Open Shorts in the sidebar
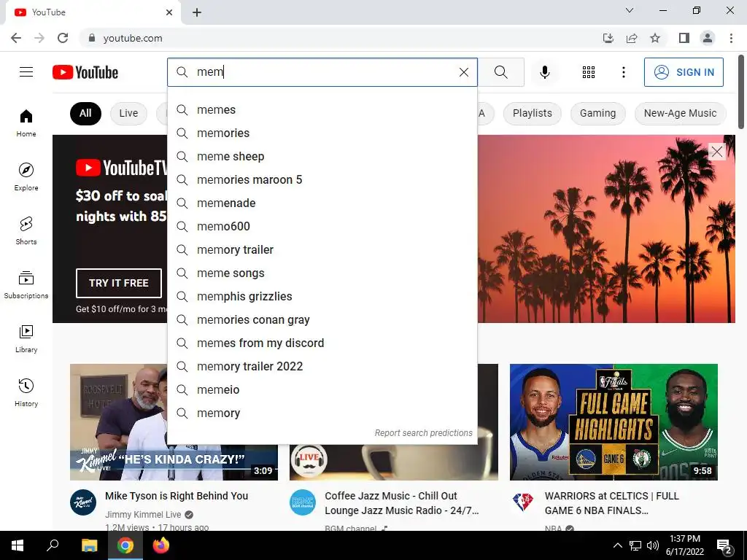747x560 pixels. pos(26,230)
